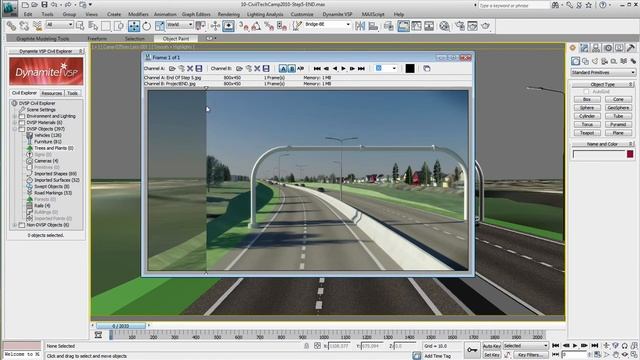Click the Select by Name icon
Screen dimensions: 640x360
click(93, 26)
